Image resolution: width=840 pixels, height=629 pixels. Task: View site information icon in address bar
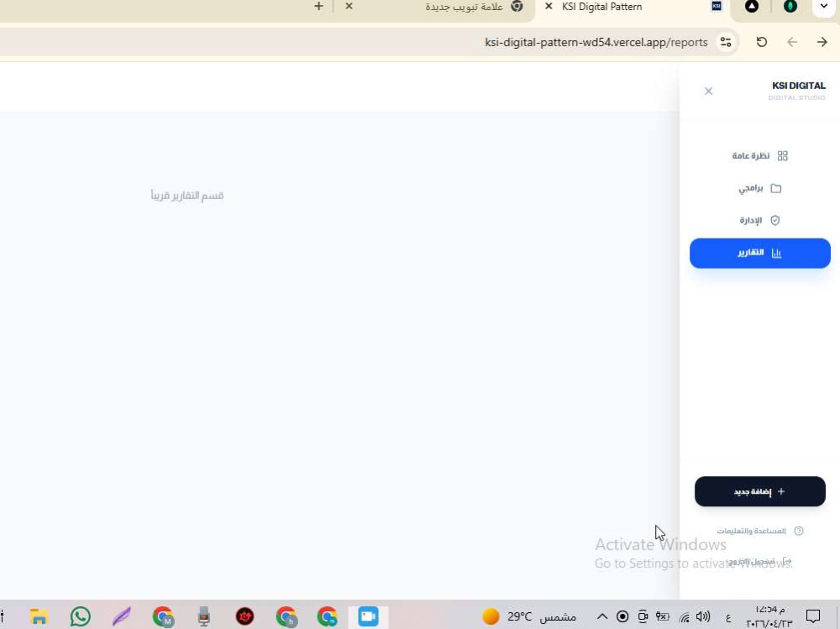click(726, 42)
